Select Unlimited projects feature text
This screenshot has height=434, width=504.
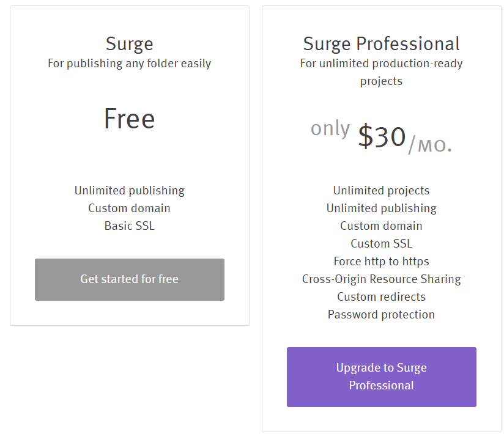click(381, 191)
